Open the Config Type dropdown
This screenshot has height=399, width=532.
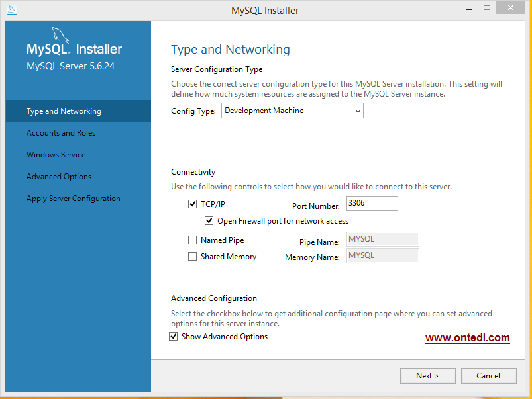(292, 111)
